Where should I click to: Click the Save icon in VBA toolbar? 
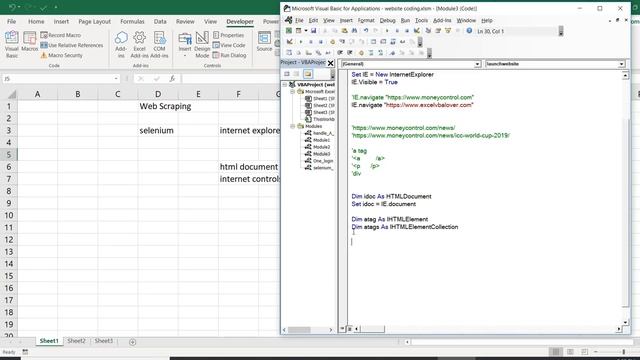click(x=313, y=31)
